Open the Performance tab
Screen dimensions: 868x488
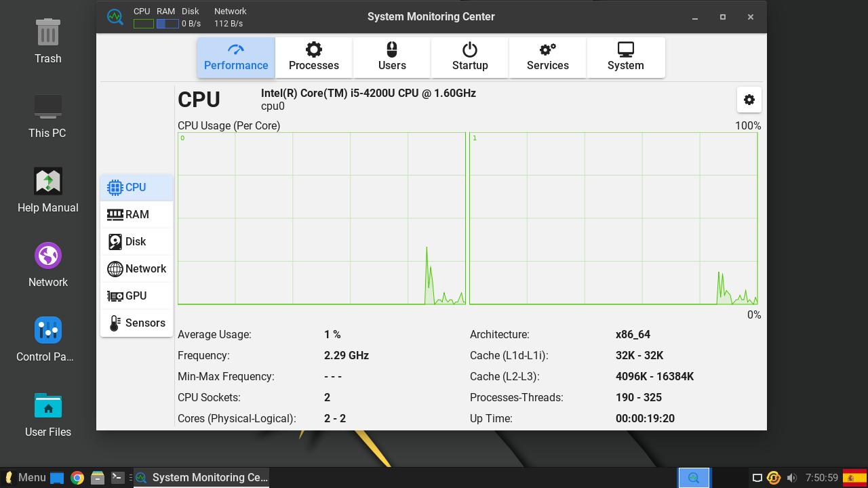pyautogui.click(x=236, y=58)
